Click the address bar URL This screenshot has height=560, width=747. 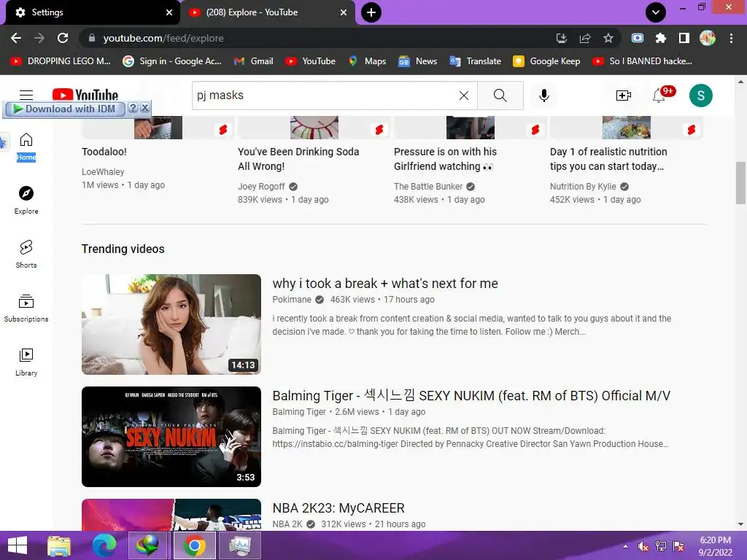tap(163, 38)
